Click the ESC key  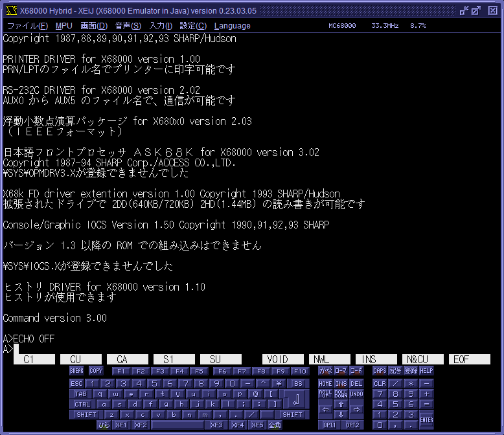tap(76, 384)
